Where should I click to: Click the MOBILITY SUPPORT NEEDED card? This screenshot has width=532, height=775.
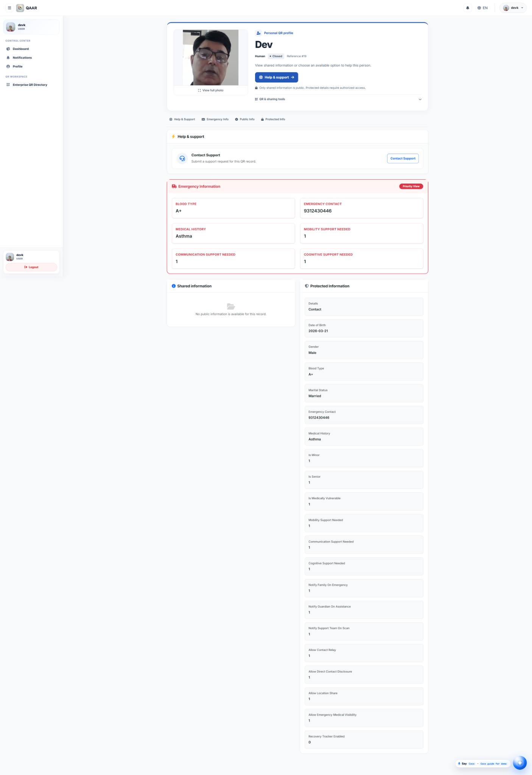click(x=361, y=233)
